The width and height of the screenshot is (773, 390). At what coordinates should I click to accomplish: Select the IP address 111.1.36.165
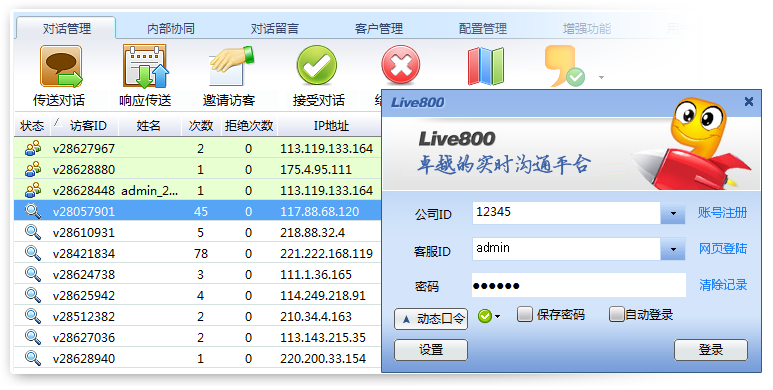(316, 274)
